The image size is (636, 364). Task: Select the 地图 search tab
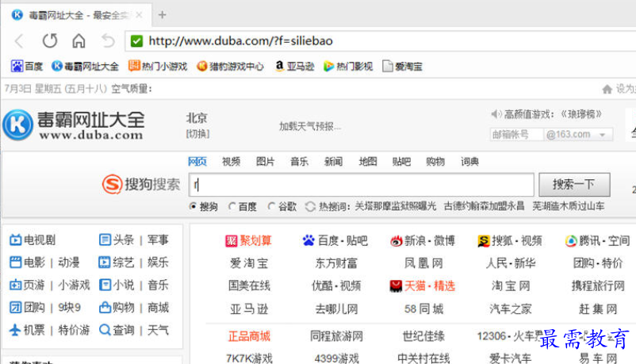[x=368, y=162]
